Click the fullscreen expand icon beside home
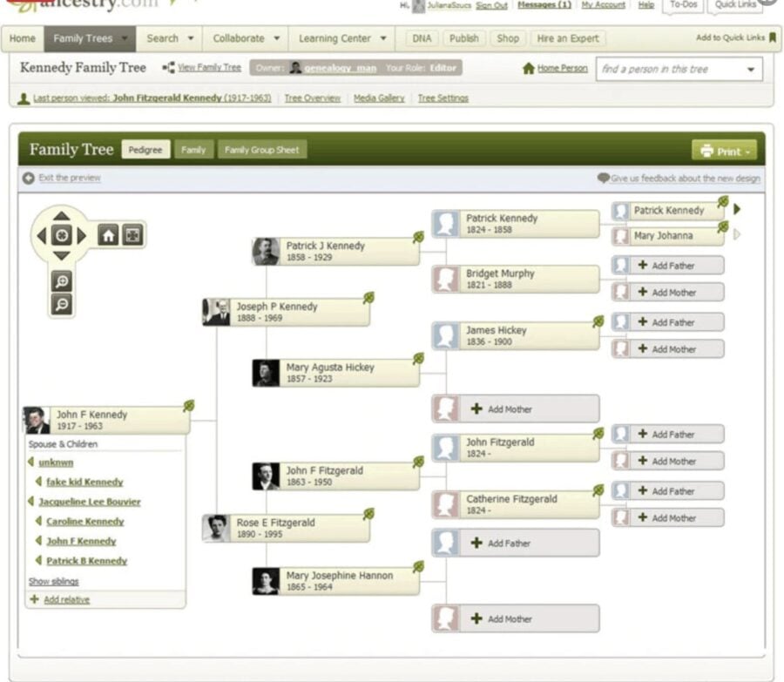 [x=132, y=235]
